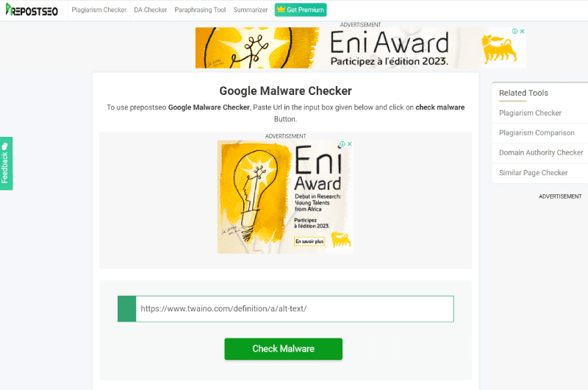The image size is (588, 390).
Task: Click the Check Malware button
Action: click(284, 349)
